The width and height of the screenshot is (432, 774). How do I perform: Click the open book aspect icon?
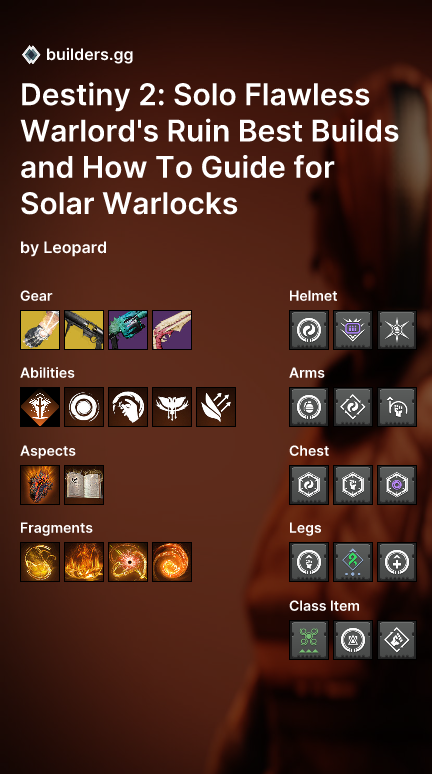point(84,485)
